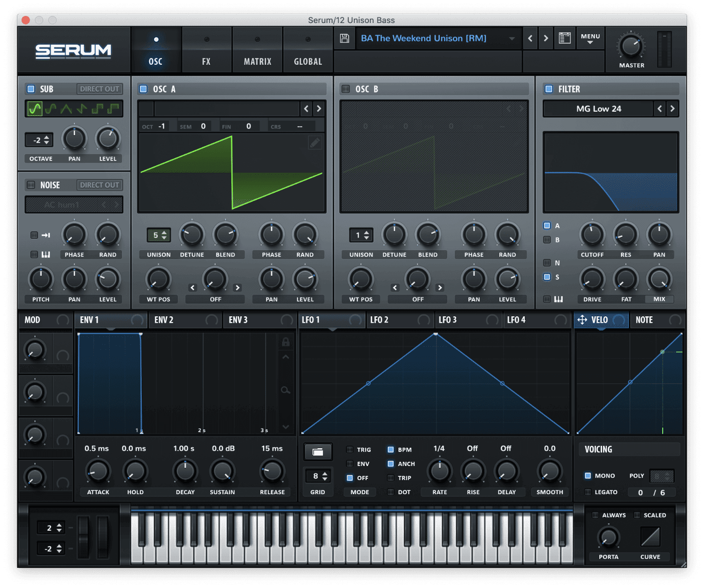Select the LFO 2 tab
Viewport: 704px width, 588px height.
tap(400, 320)
